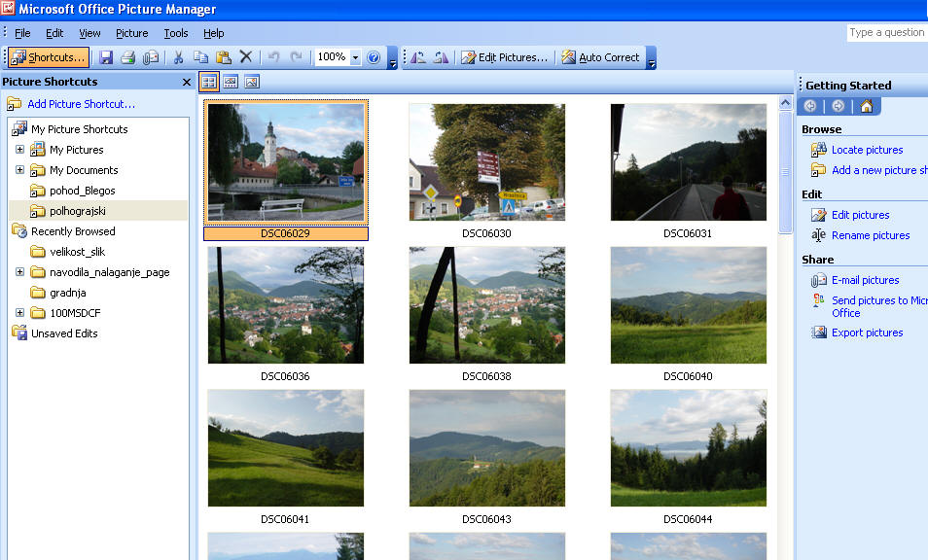
Task: Select the velikost_slik folder
Action: 77,252
